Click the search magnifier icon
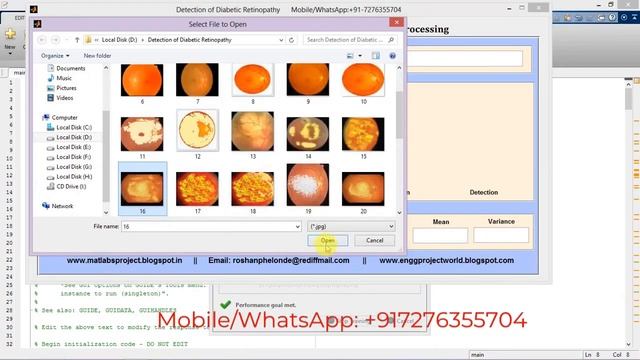The width and height of the screenshot is (640, 360). 391,40
